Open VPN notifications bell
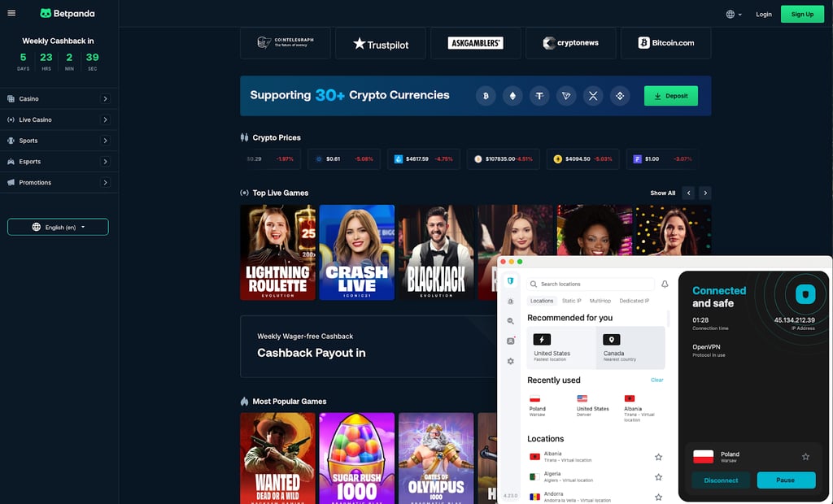Viewport: 833px width, 504px height. pos(665,285)
